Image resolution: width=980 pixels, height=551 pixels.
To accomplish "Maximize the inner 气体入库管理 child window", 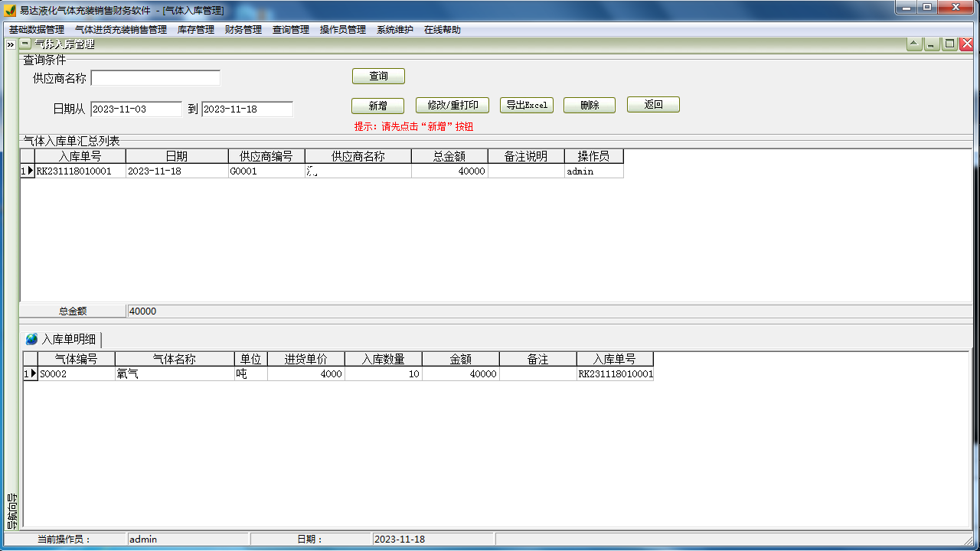I will coord(949,44).
